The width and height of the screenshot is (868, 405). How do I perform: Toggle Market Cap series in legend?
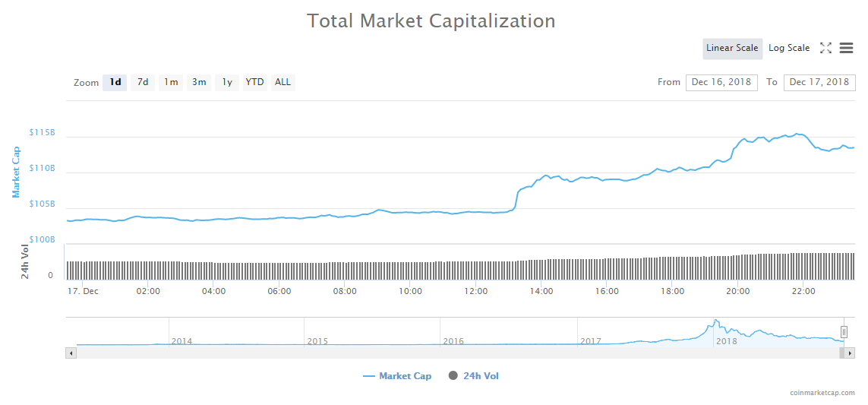coord(397,376)
